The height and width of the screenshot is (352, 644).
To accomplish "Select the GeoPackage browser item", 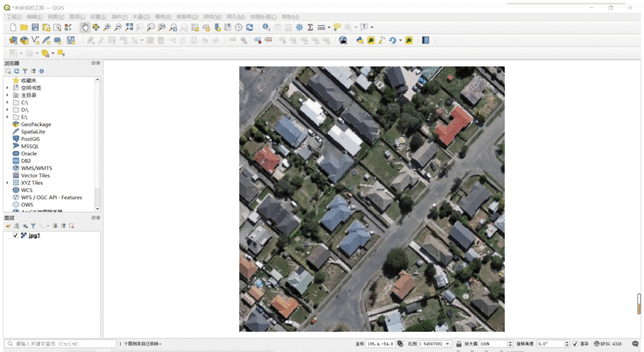I will click(36, 124).
